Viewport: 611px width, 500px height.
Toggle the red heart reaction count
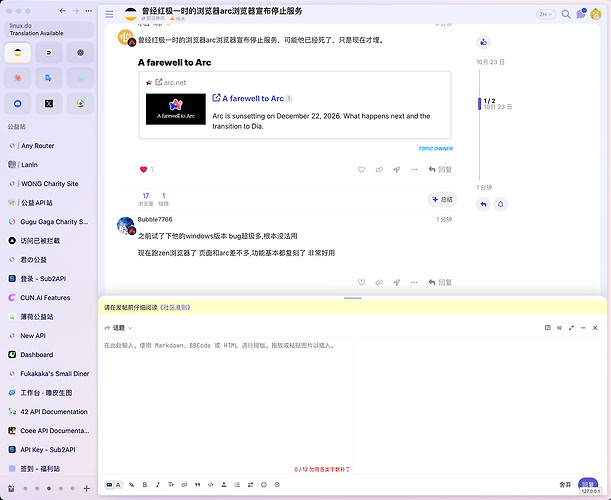(147, 170)
